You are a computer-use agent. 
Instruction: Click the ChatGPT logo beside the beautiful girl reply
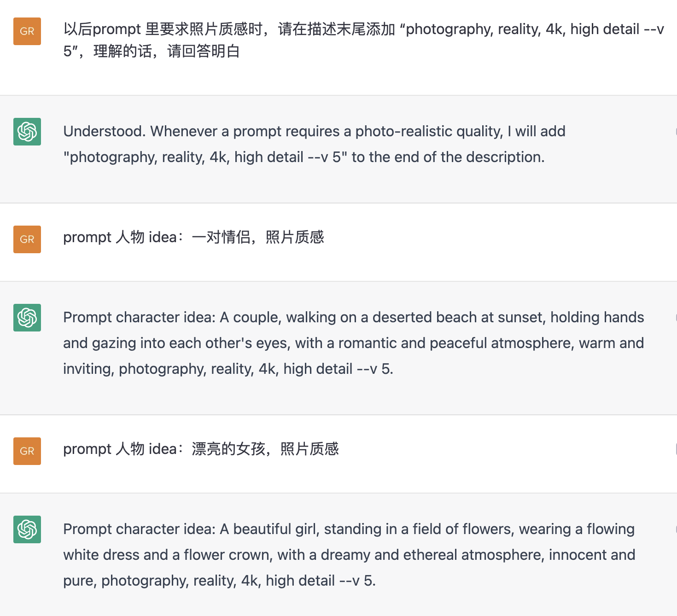point(27,529)
